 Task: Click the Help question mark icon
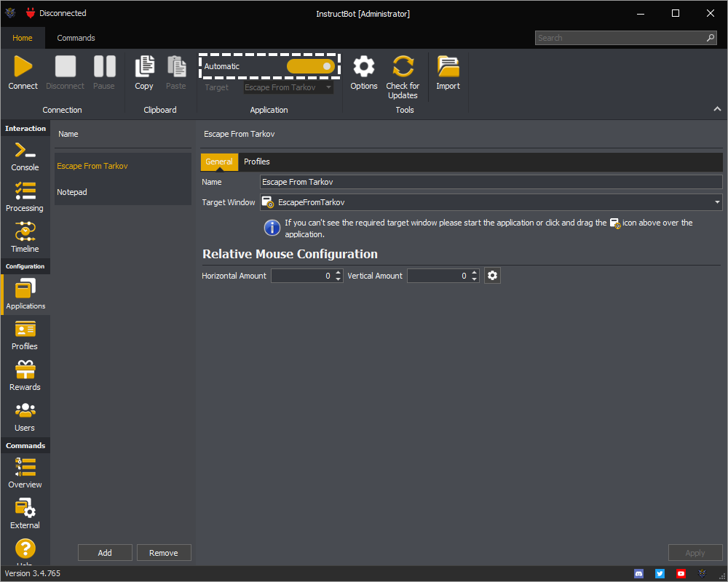pyautogui.click(x=25, y=549)
